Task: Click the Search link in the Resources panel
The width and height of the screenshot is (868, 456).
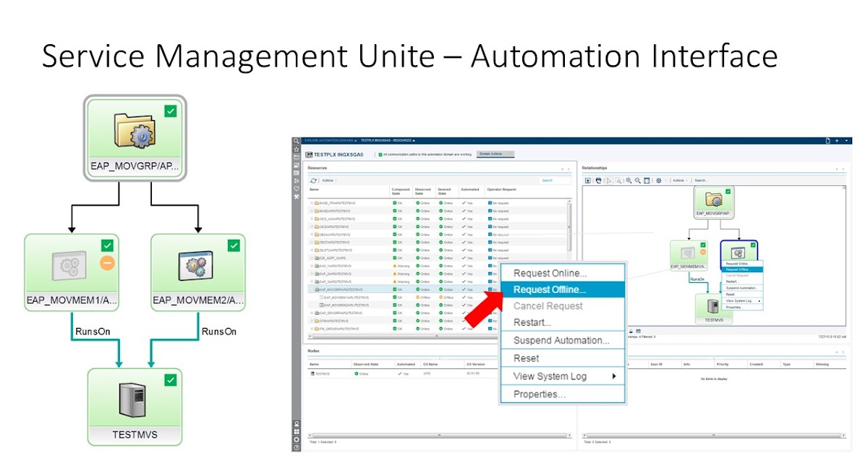Action: click(x=547, y=180)
